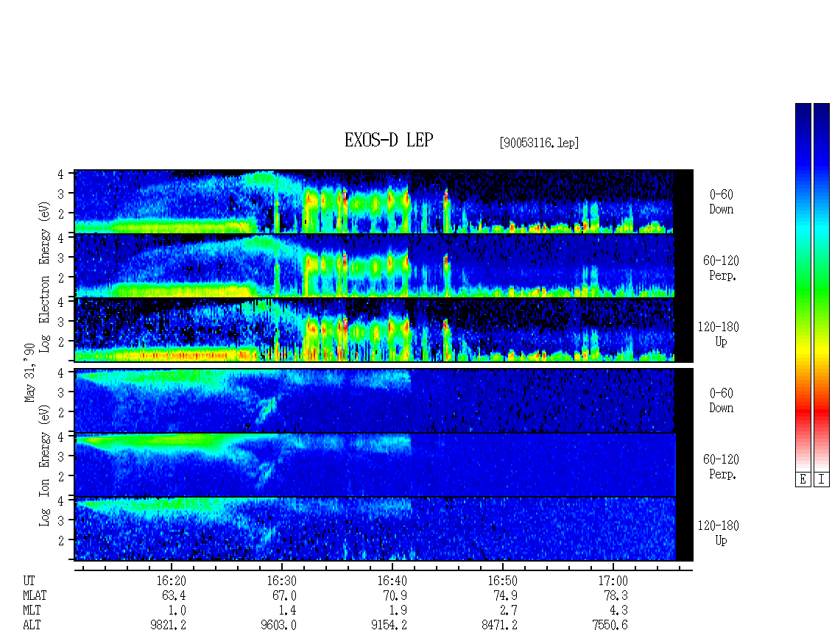The height and width of the screenshot is (644, 832).
Task: Click the E box under the color bar
Action: 803,479
